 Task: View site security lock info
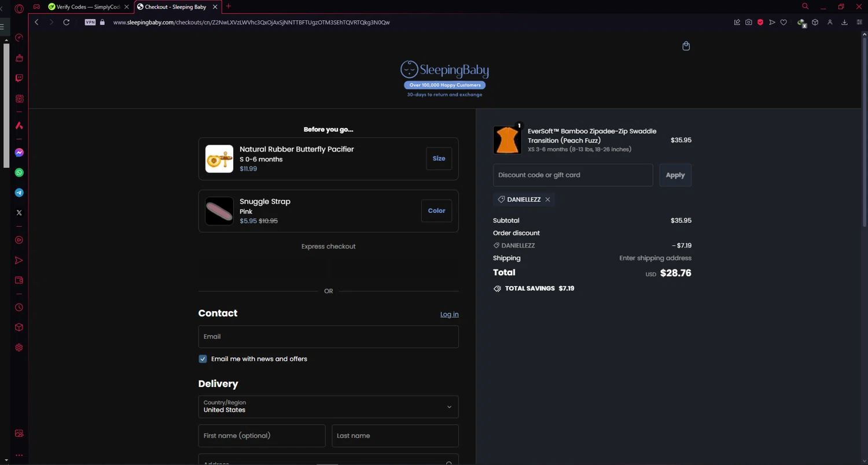pyautogui.click(x=102, y=23)
